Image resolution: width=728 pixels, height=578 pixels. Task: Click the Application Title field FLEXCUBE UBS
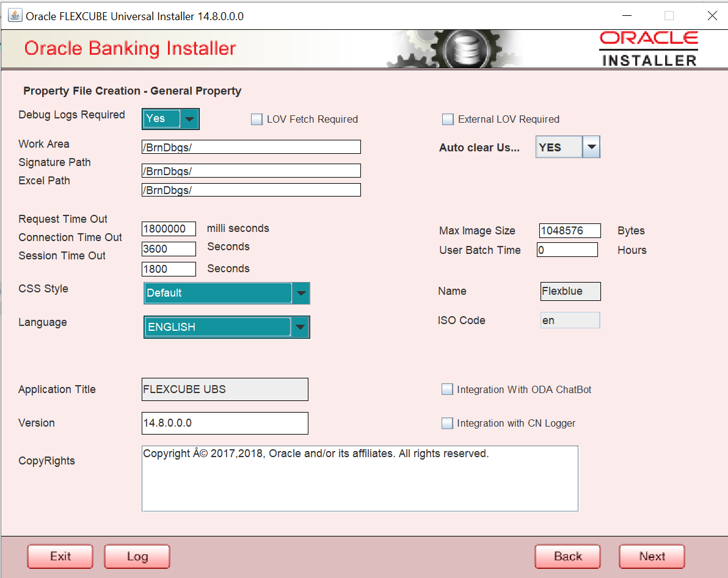point(225,389)
